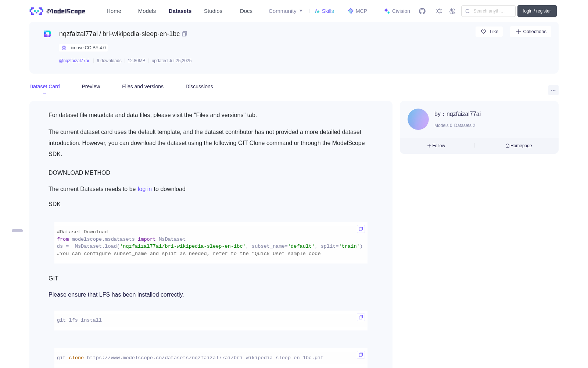Open the Files and versions tab
This screenshot has width=588, height=368.
(x=143, y=86)
